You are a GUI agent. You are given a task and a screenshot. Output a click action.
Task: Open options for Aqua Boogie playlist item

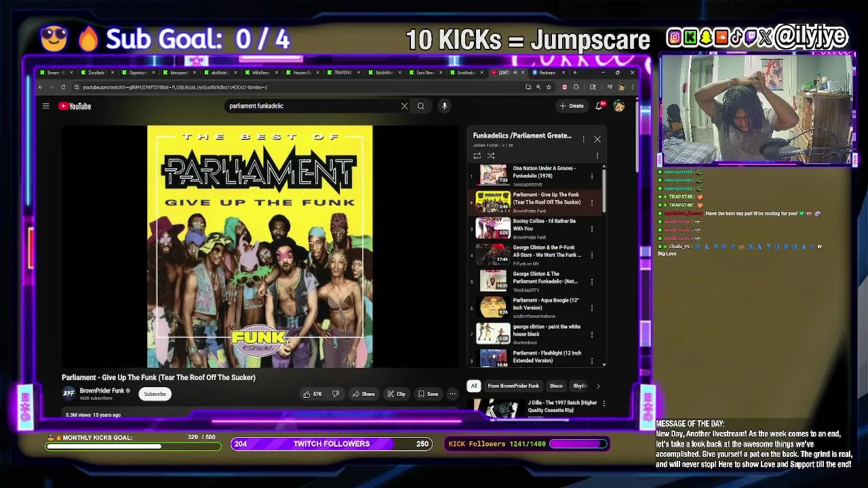591,308
